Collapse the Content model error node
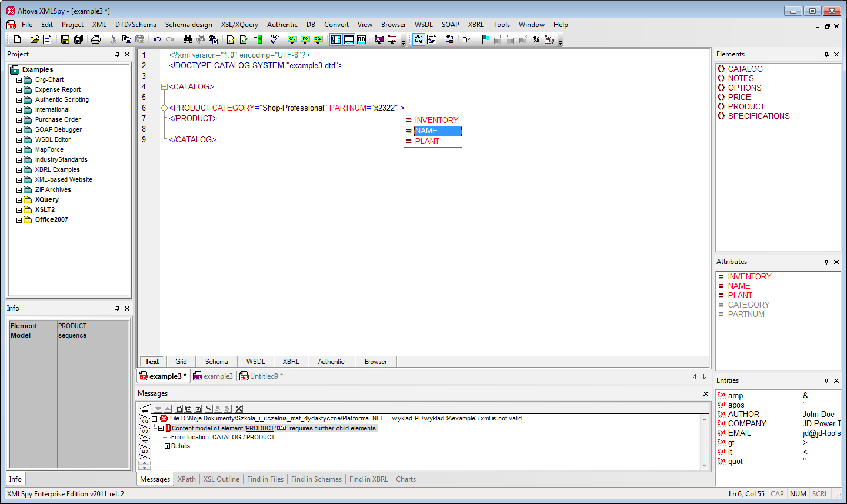Image resolution: width=847 pixels, height=504 pixels. [x=161, y=428]
